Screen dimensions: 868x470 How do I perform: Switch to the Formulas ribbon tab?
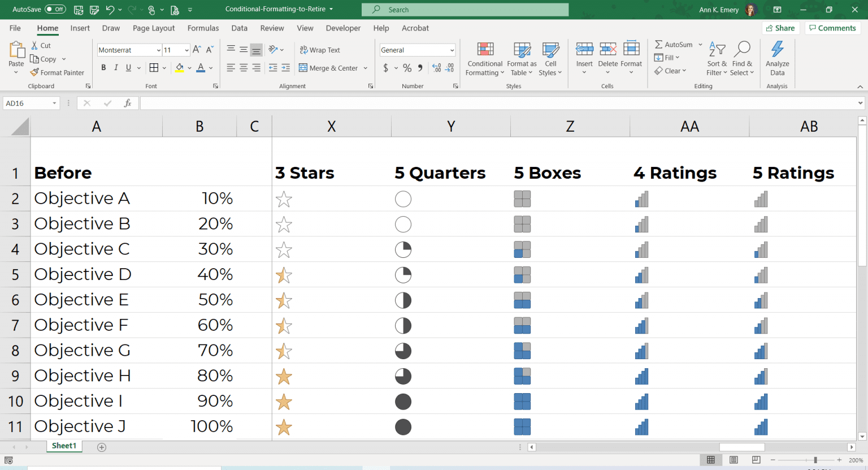click(x=203, y=28)
